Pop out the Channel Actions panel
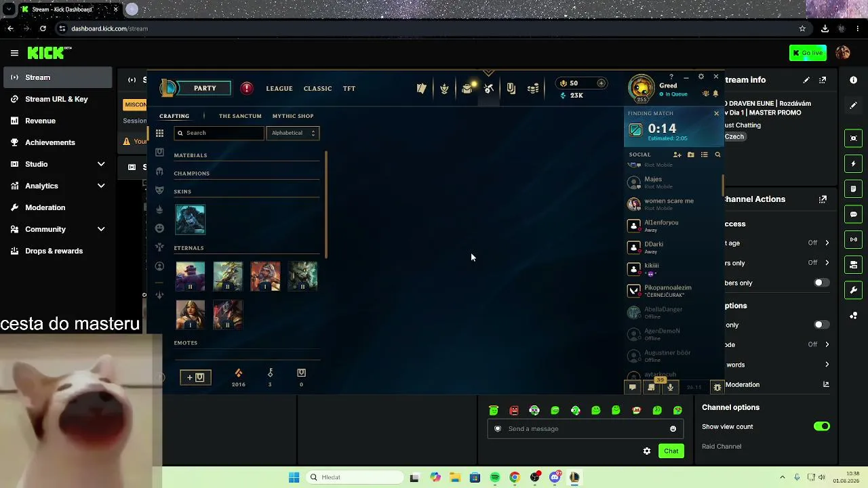The image size is (868, 488). click(823, 199)
